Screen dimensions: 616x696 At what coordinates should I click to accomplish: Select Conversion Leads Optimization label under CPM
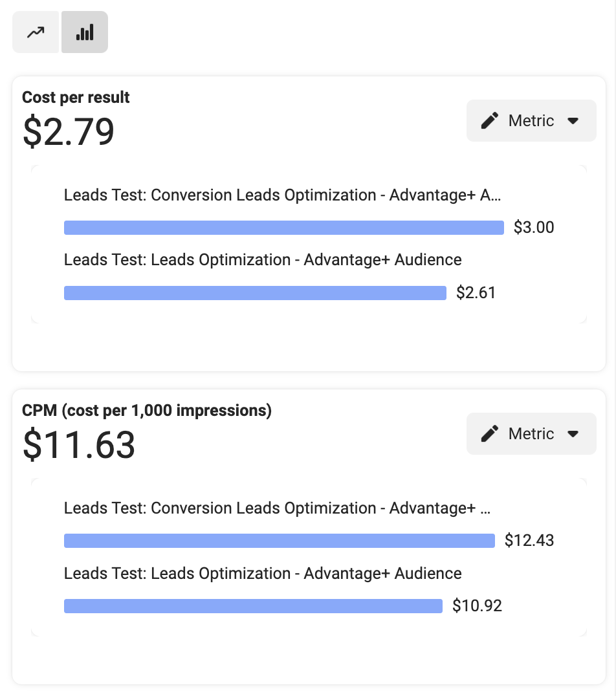pyautogui.click(x=277, y=508)
